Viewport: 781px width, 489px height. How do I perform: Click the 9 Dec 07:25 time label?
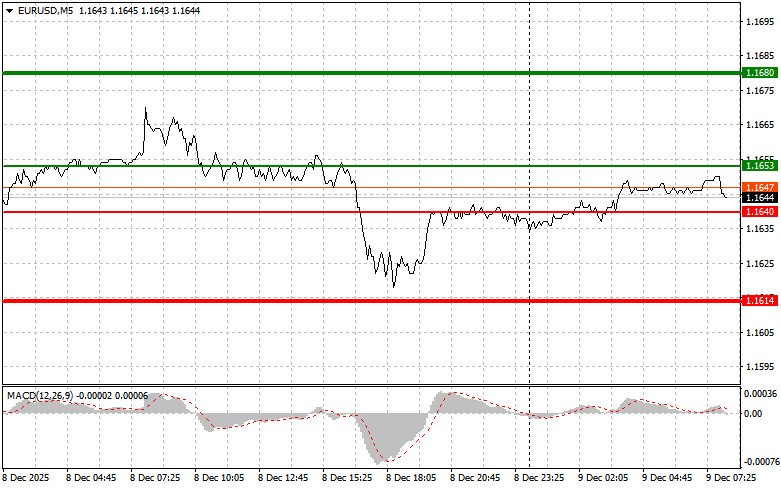pos(731,478)
